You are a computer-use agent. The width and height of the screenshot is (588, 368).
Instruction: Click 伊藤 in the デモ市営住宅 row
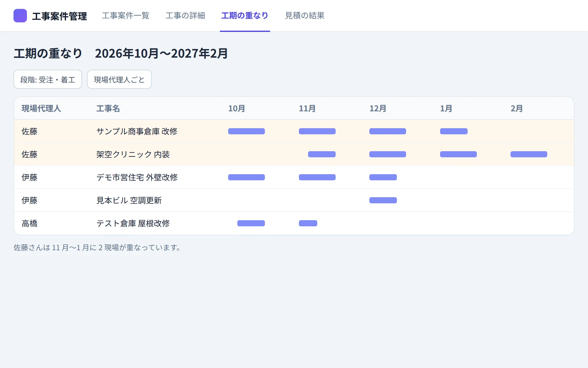point(29,177)
